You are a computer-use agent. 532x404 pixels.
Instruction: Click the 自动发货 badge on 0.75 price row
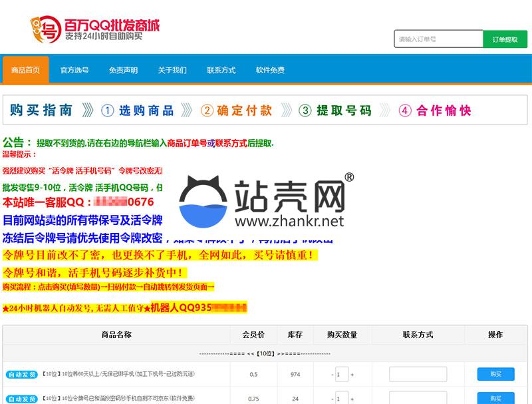(x=22, y=399)
